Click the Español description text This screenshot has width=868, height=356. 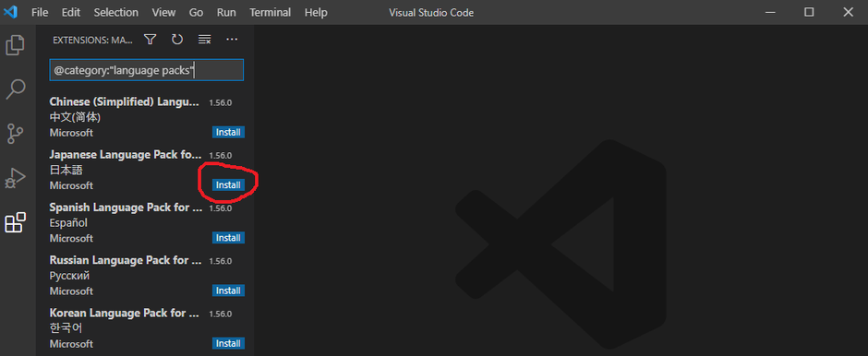coord(68,223)
